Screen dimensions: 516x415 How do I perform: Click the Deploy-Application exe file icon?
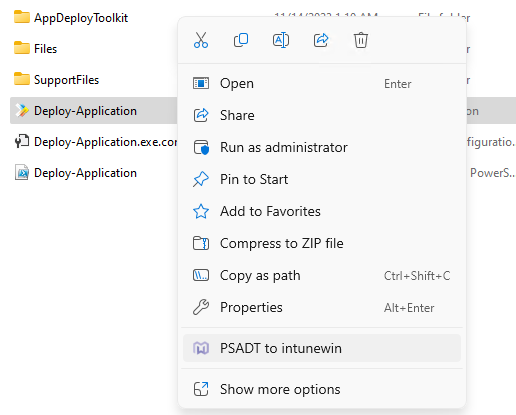pos(22,111)
